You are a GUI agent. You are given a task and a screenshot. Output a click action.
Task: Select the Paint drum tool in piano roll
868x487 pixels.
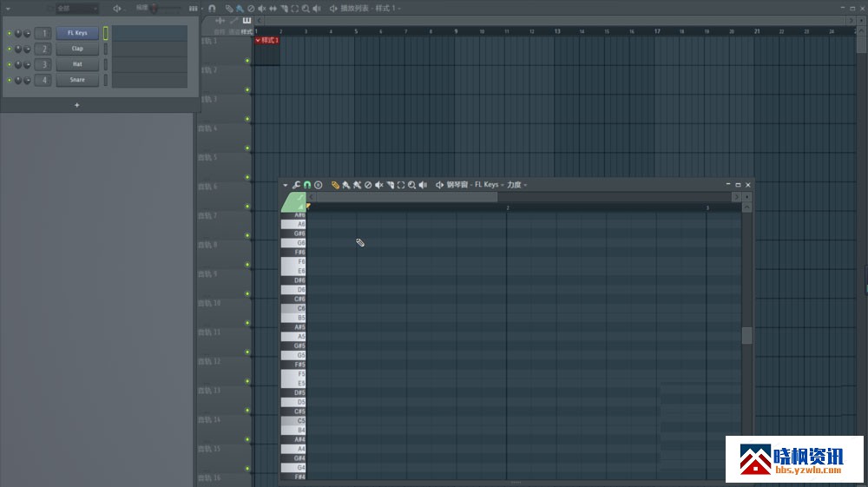tap(357, 185)
